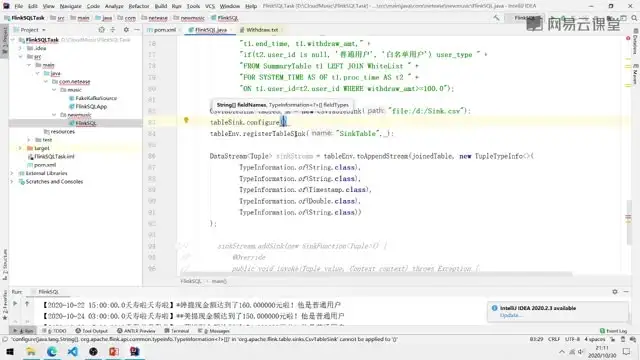Open the Database side tool window
This screenshot has width=640, height=360.
coord(636,42)
